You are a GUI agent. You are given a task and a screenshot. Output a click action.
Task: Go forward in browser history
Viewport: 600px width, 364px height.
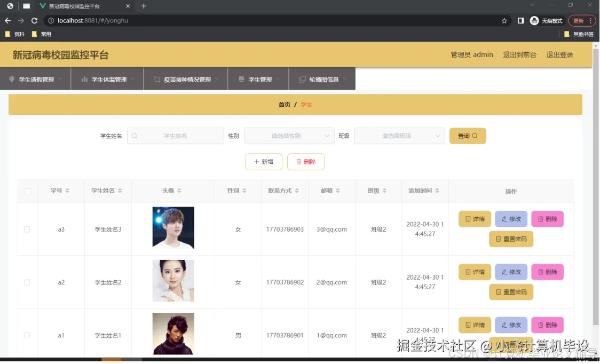21,21
